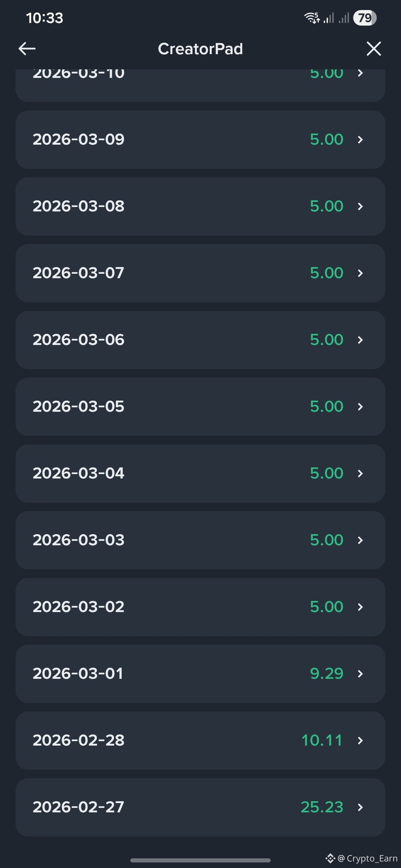
Task: Expand chevron for 2026-03-09 entry
Action: click(360, 139)
